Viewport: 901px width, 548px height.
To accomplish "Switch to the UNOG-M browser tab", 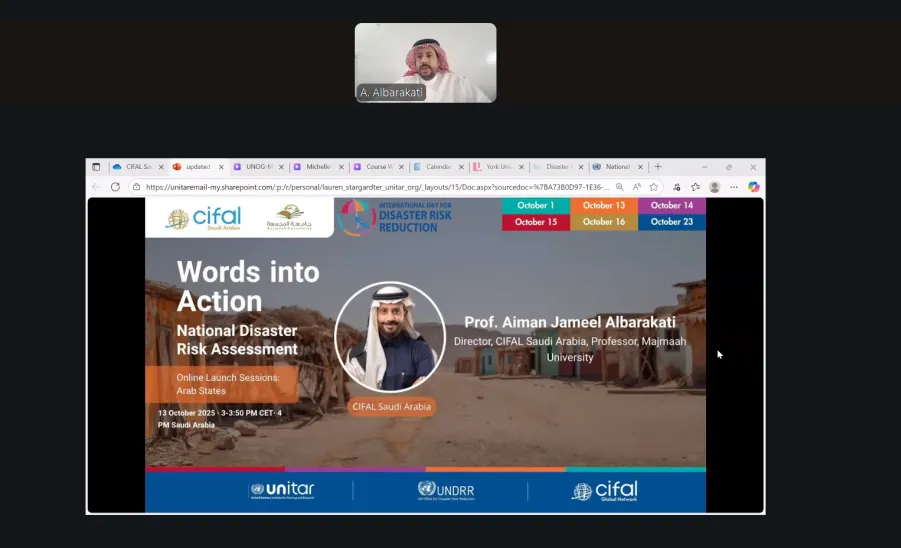I will click(257, 167).
